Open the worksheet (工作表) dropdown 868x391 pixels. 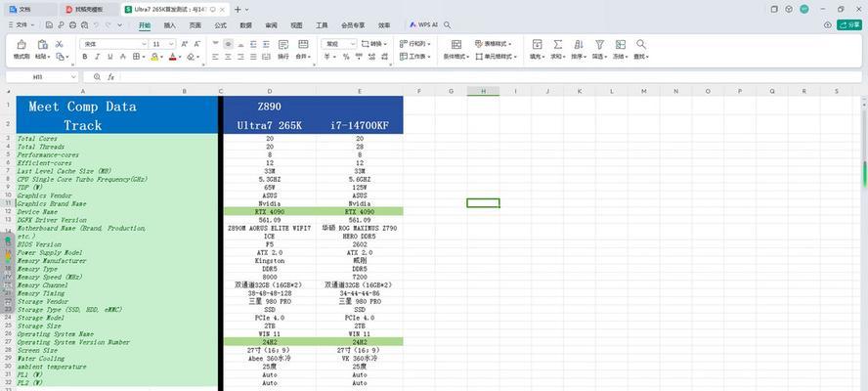pyautogui.click(x=415, y=57)
